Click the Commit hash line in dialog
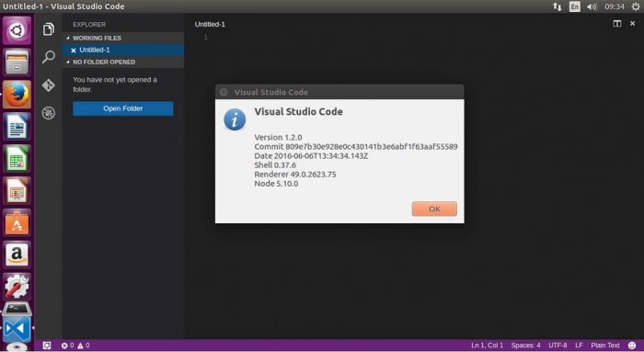 (356, 147)
